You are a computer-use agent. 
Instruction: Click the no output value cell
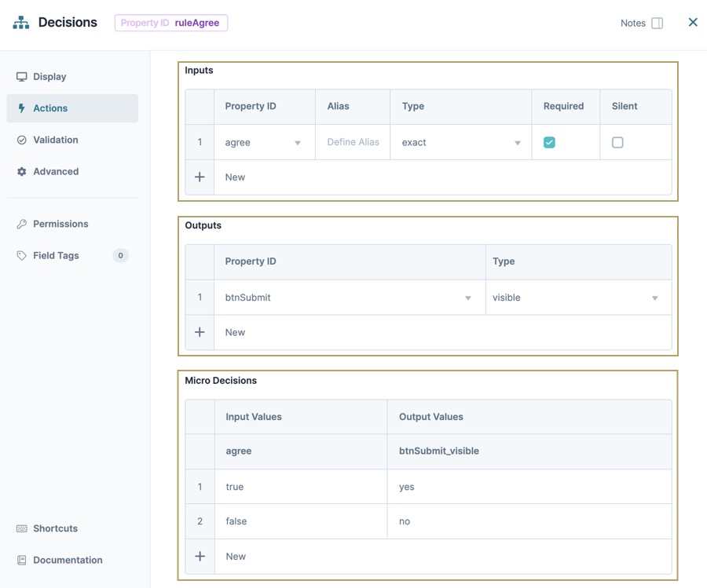point(529,521)
